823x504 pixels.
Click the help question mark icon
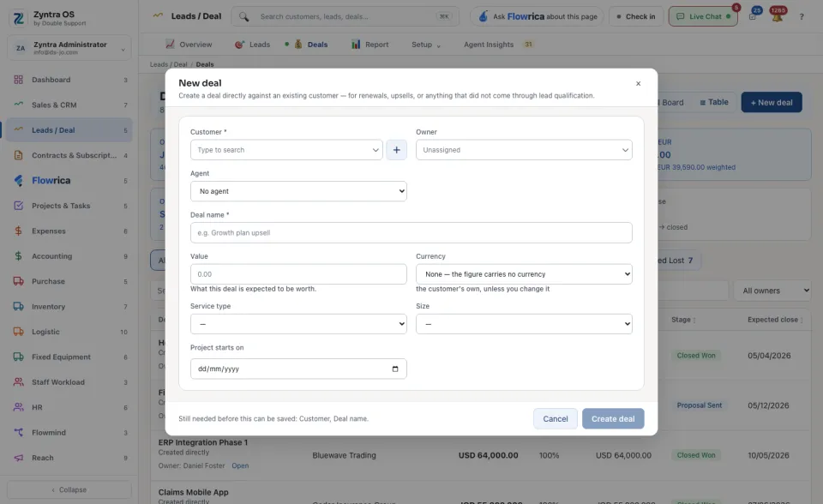pos(802,17)
